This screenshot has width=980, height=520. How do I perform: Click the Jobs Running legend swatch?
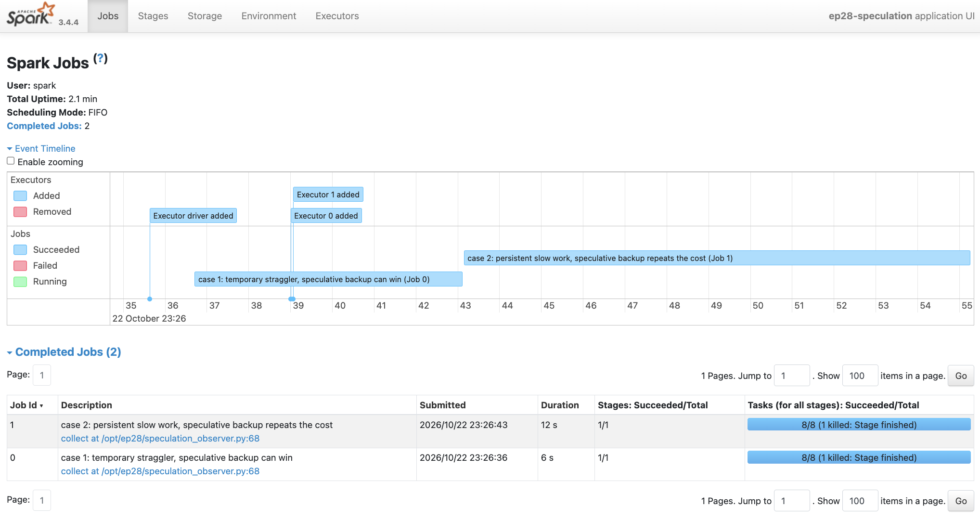[20, 282]
